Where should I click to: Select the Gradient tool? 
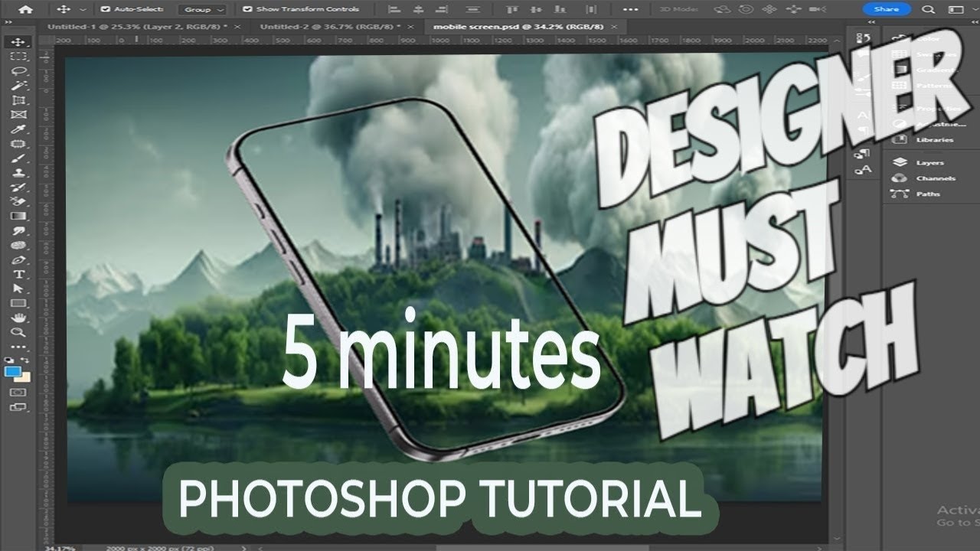point(19,216)
